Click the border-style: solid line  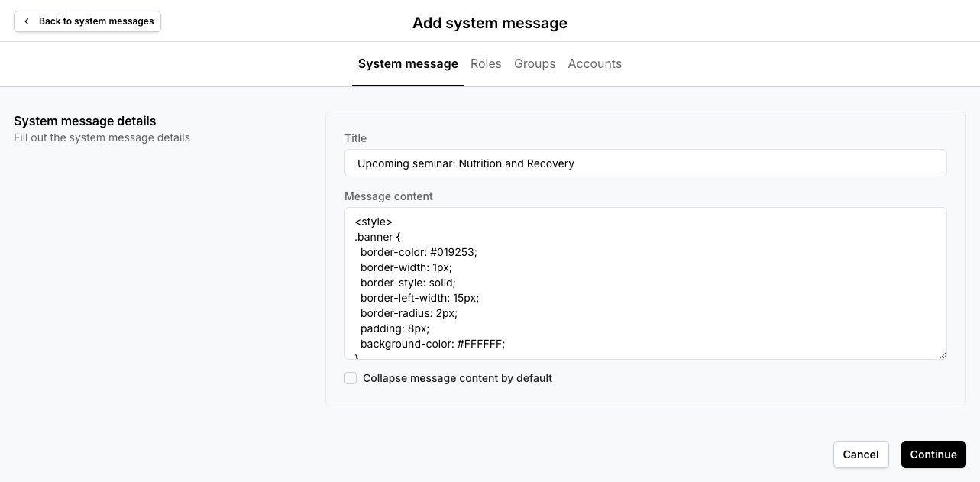click(408, 283)
